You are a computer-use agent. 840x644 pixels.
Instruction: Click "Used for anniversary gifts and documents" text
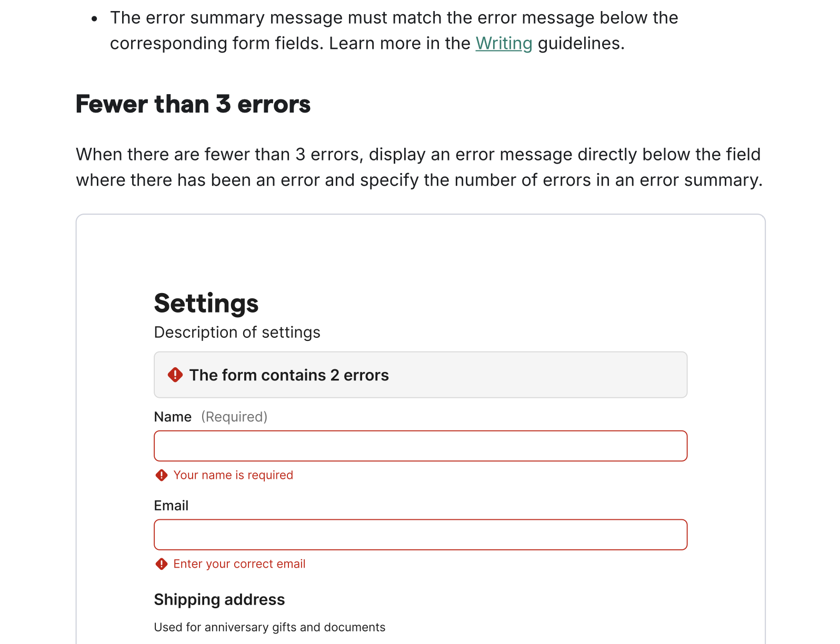click(x=269, y=627)
